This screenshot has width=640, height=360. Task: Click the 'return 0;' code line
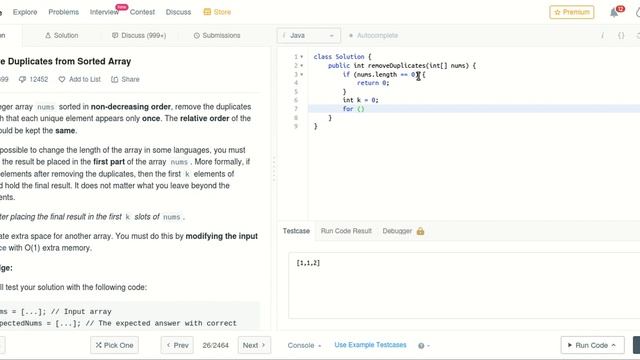point(373,83)
